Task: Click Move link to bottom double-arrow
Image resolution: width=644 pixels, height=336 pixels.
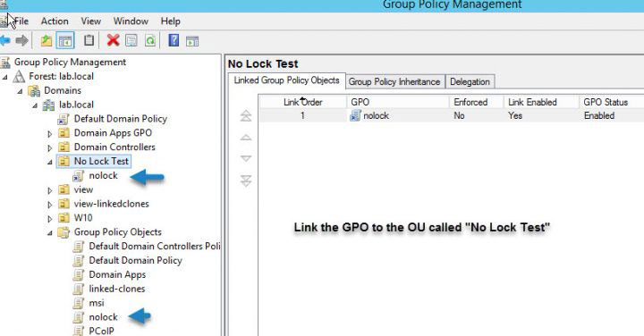Action: click(246, 181)
